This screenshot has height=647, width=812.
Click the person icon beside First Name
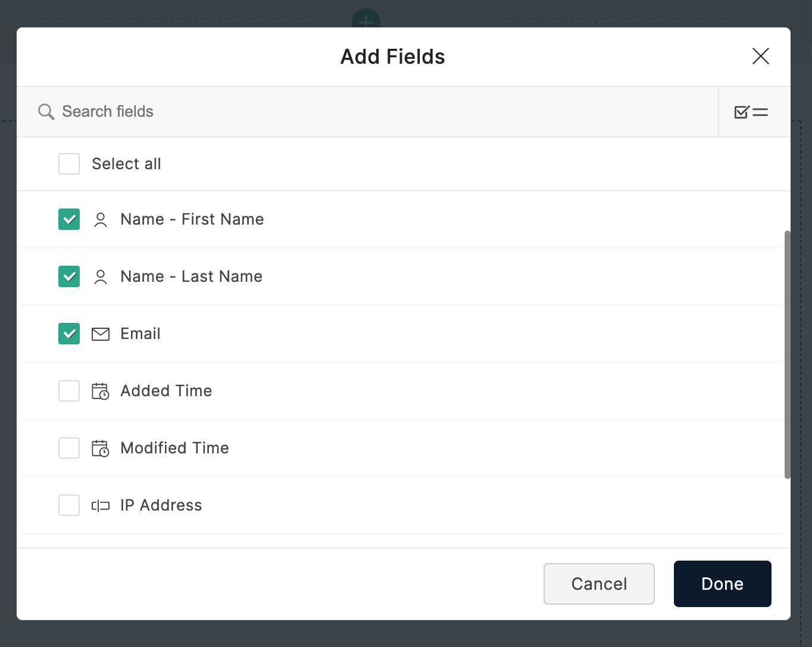coord(101,220)
